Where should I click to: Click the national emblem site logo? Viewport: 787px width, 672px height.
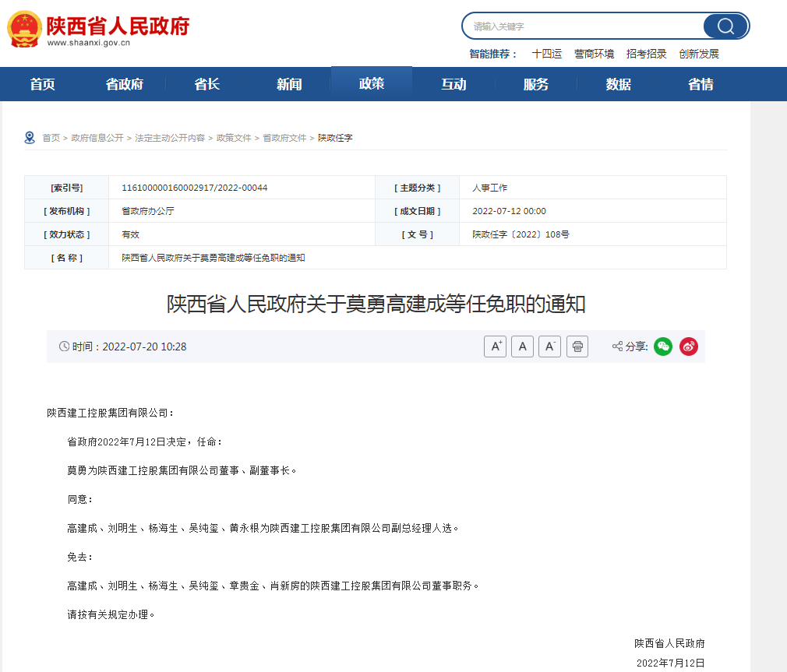pos(23,25)
